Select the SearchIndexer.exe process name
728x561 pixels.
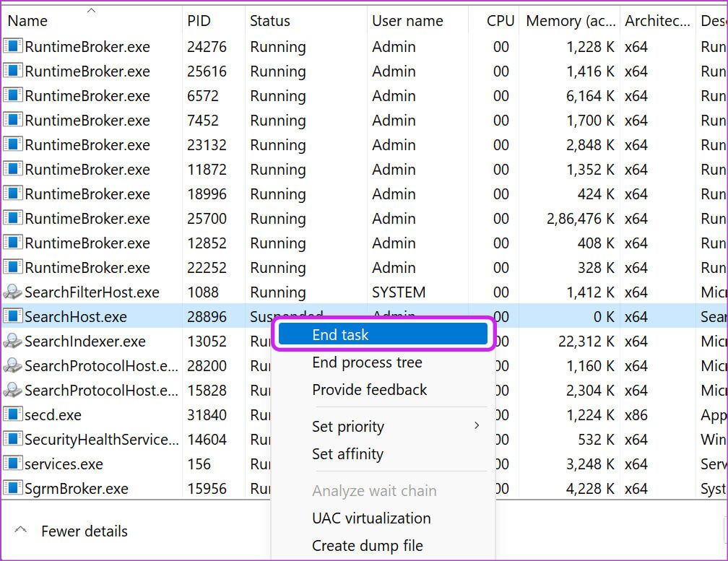(x=85, y=341)
